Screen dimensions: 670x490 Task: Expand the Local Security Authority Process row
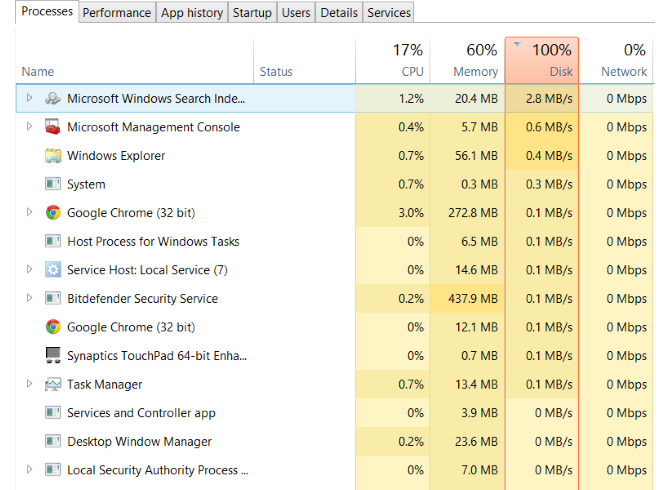(x=29, y=469)
